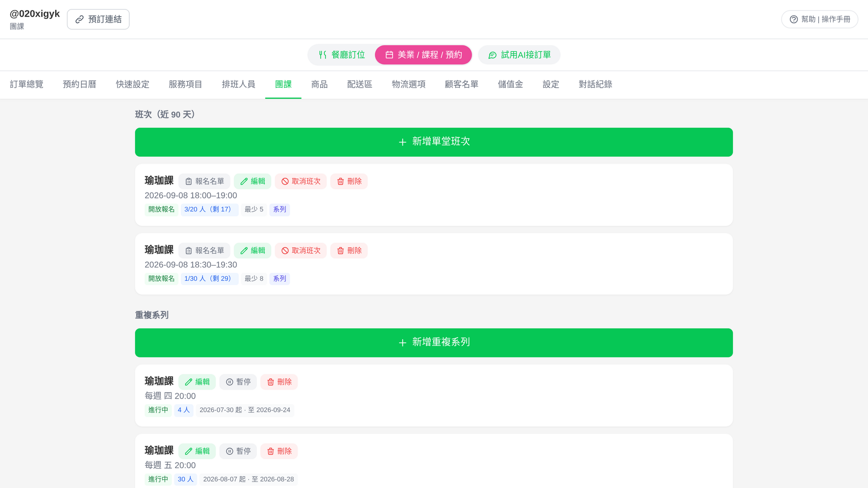The image size is (868, 488).
Task: Edit the 每週 五 20:00 series
Action: click(x=197, y=451)
